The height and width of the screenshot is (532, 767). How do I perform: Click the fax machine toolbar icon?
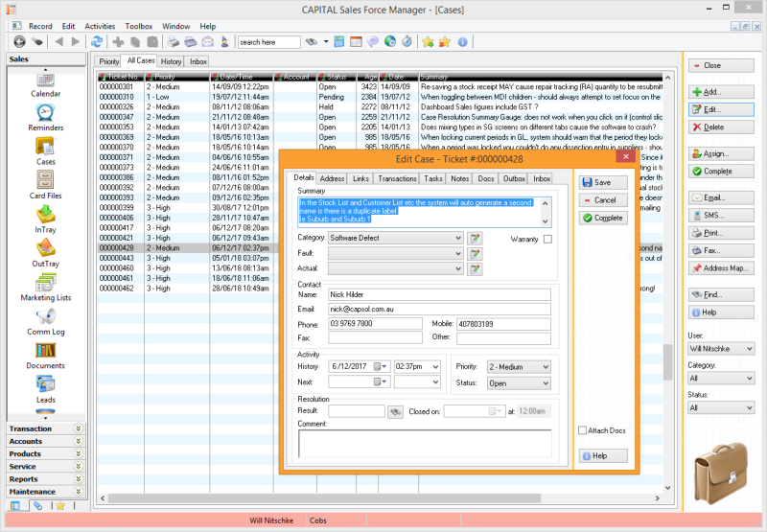pyautogui.click(x=190, y=42)
